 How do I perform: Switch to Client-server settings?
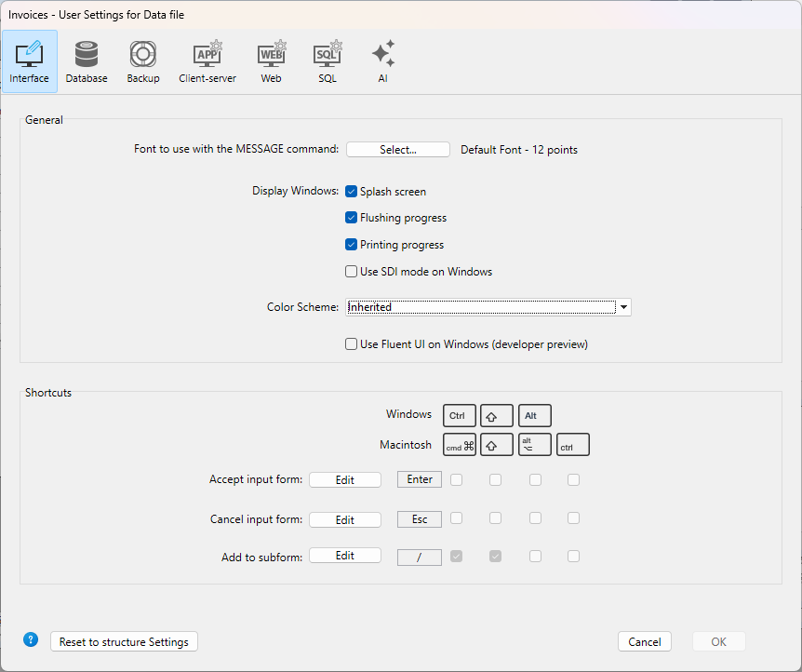pyautogui.click(x=207, y=61)
